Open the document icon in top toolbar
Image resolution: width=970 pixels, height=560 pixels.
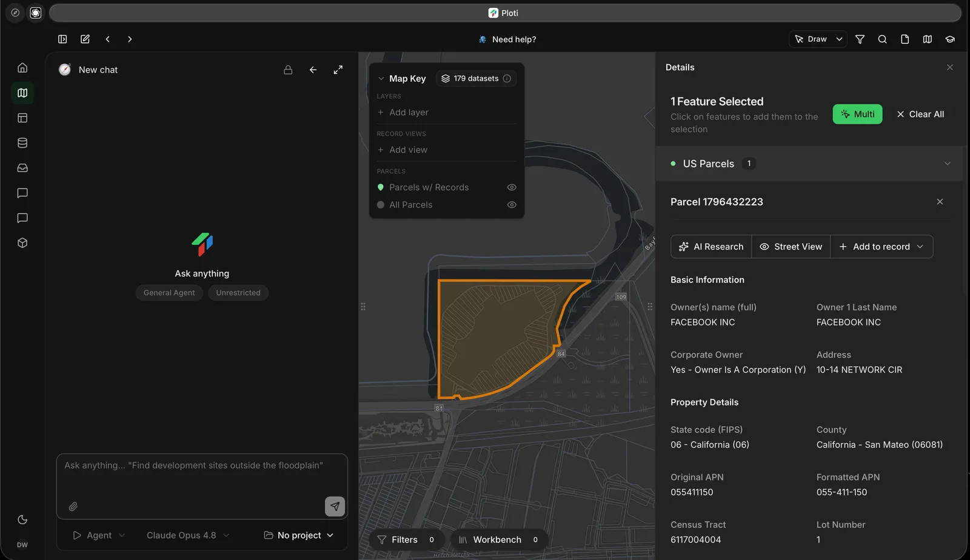pyautogui.click(x=905, y=39)
